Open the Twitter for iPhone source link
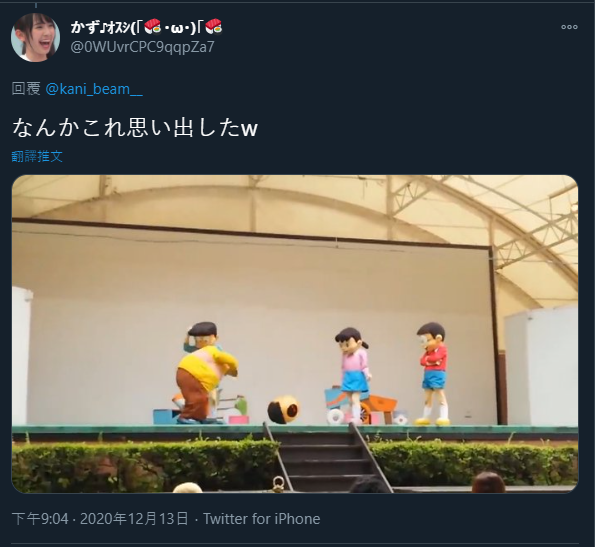This screenshot has width=595, height=547. 261,519
